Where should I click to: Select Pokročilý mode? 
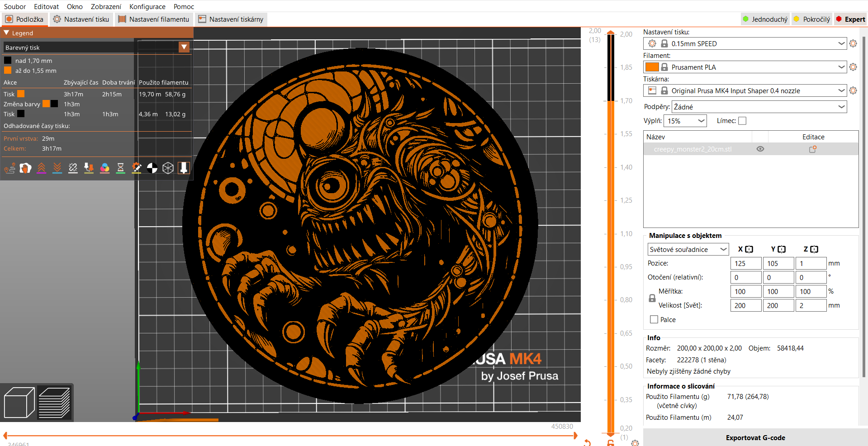pyautogui.click(x=812, y=19)
